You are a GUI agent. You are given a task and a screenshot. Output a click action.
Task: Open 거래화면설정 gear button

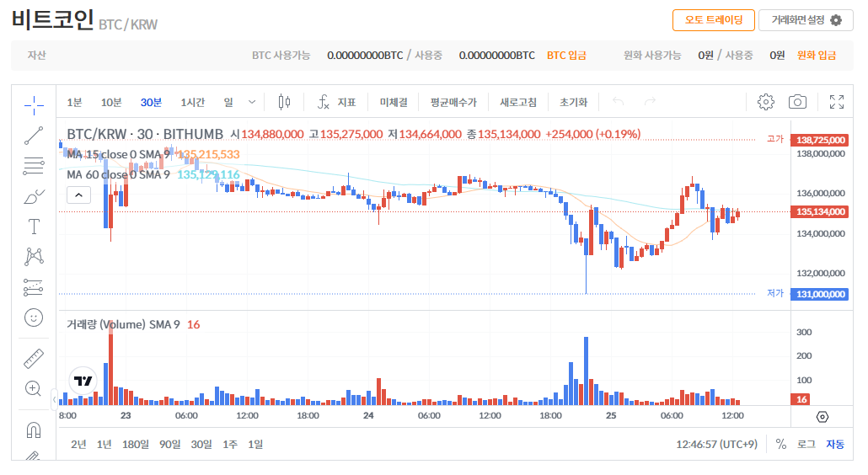tap(806, 20)
